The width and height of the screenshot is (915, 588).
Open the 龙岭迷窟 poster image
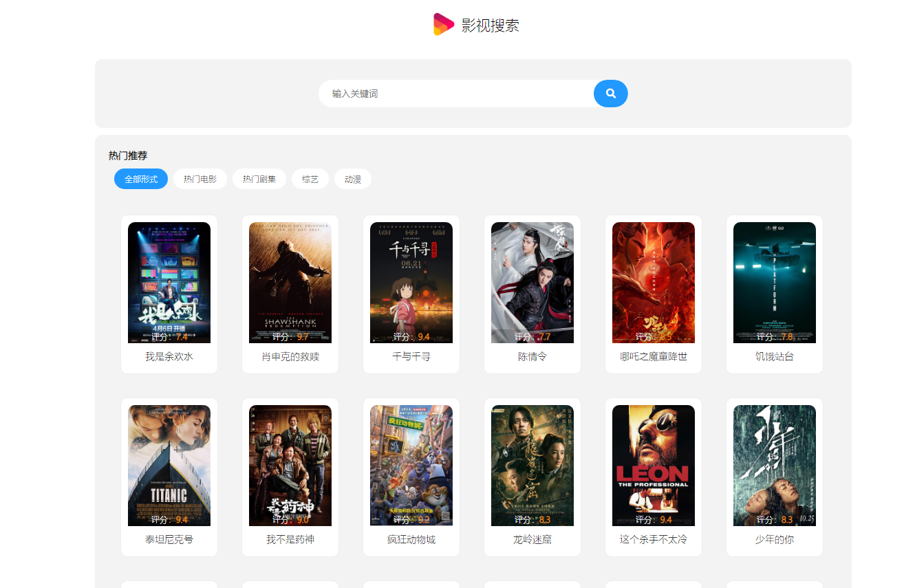532,466
